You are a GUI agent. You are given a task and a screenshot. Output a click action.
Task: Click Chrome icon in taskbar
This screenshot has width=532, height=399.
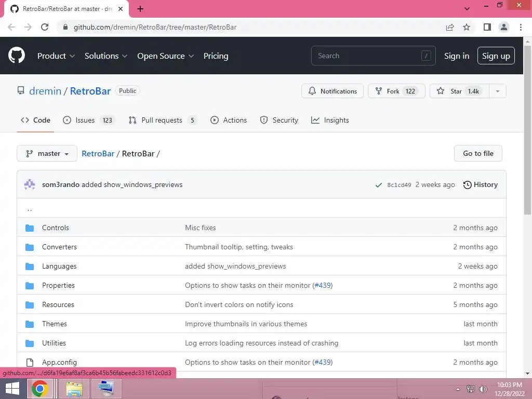tap(39, 389)
